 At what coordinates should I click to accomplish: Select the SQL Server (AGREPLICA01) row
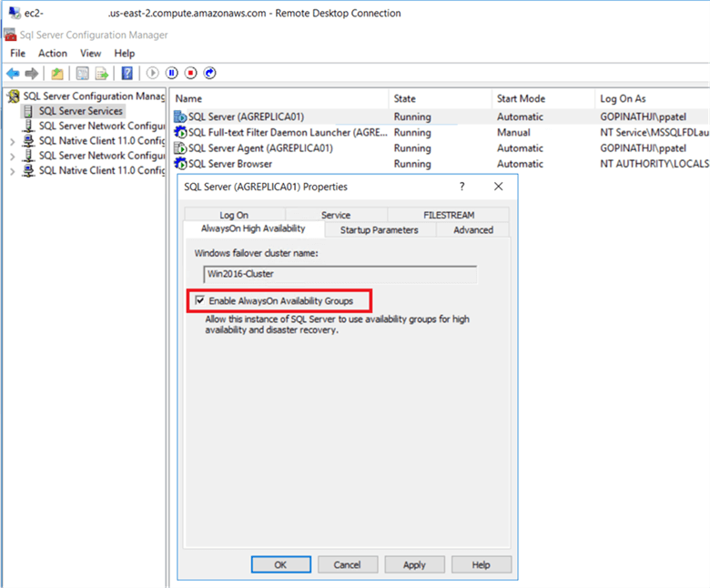point(441,117)
